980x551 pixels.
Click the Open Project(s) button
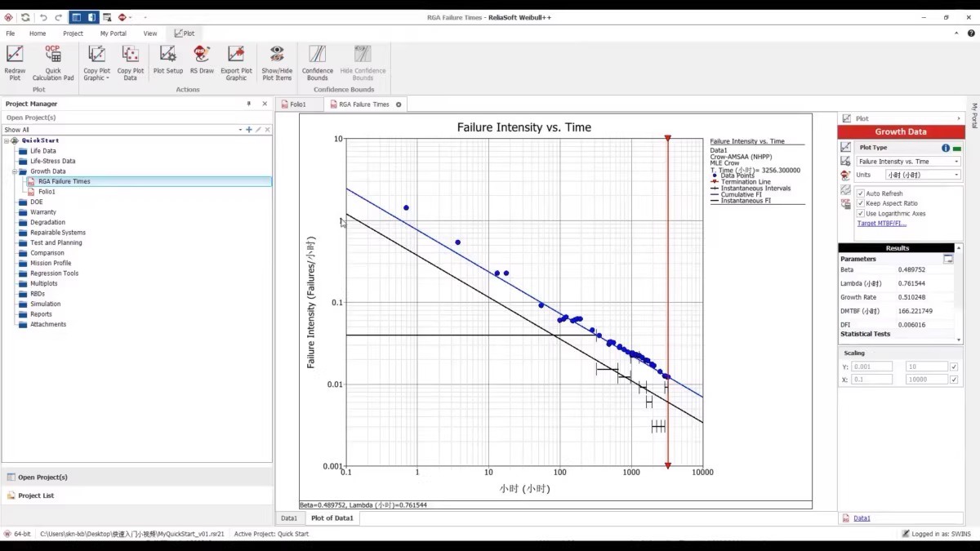tap(137, 477)
